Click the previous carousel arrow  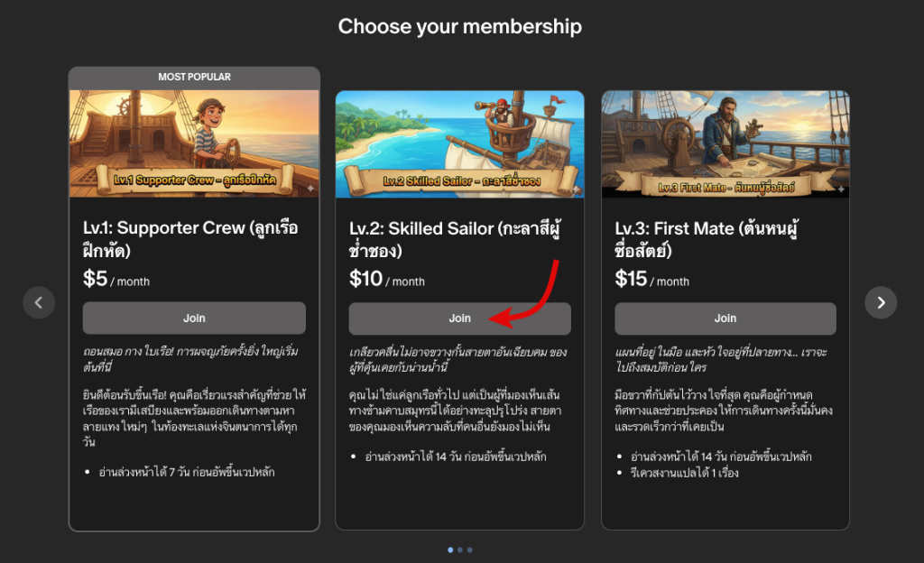39,302
